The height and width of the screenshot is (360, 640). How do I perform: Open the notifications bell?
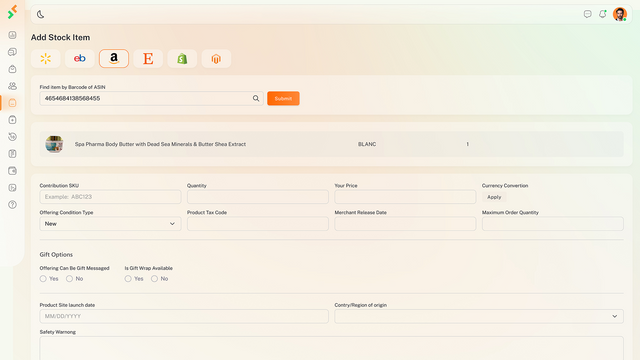click(602, 14)
